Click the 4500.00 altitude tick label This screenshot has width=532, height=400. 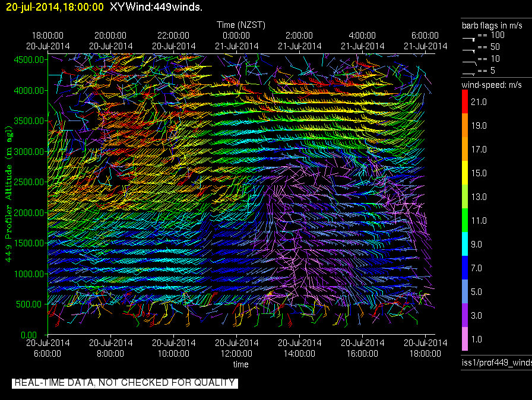click(29, 60)
